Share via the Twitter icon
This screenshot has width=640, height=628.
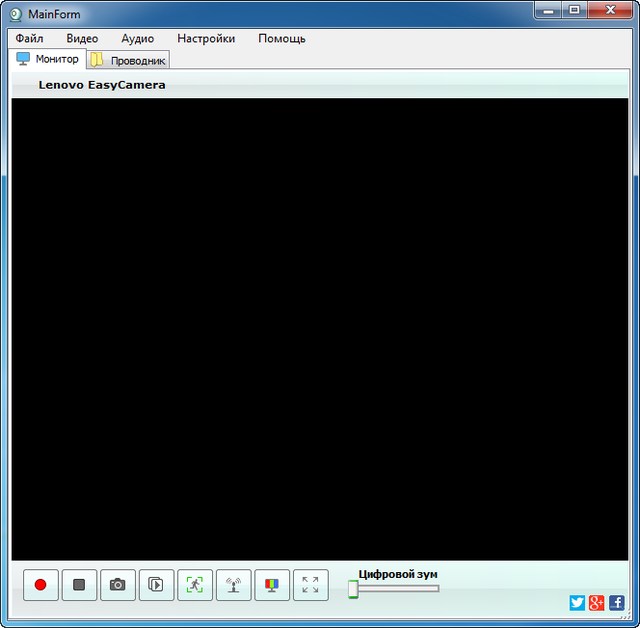pyautogui.click(x=577, y=602)
